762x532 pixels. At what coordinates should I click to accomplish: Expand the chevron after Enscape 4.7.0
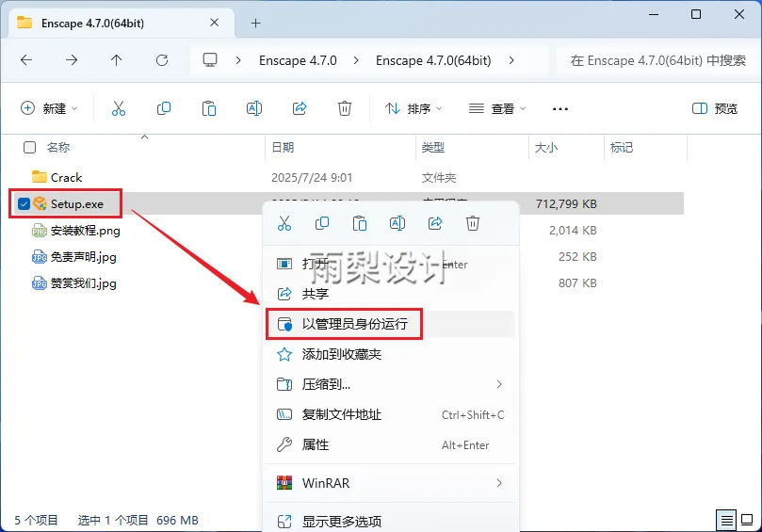pyautogui.click(x=356, y=60)
